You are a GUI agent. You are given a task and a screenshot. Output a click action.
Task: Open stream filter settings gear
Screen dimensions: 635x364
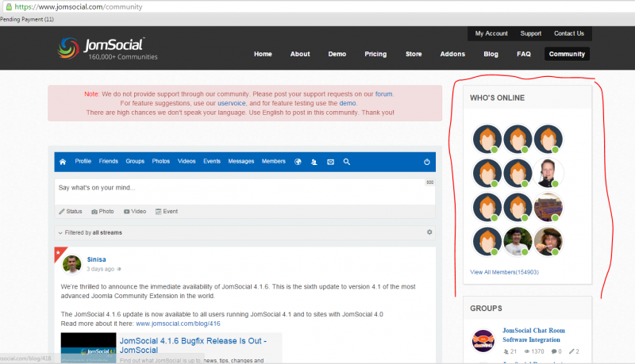pos(429,232)
